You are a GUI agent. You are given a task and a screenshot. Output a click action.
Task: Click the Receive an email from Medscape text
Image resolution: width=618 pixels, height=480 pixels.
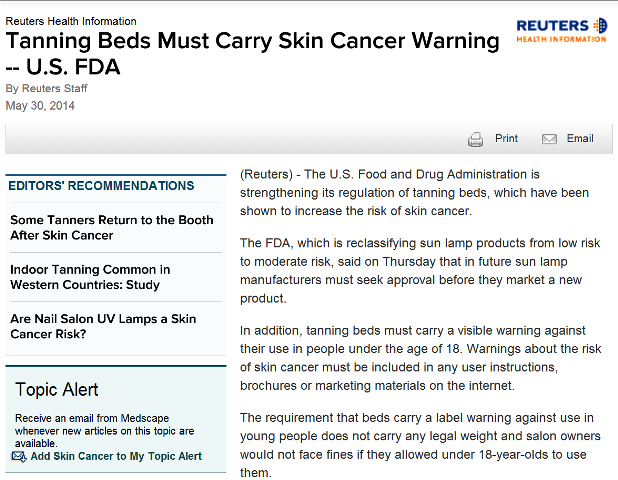pos(104,431)
